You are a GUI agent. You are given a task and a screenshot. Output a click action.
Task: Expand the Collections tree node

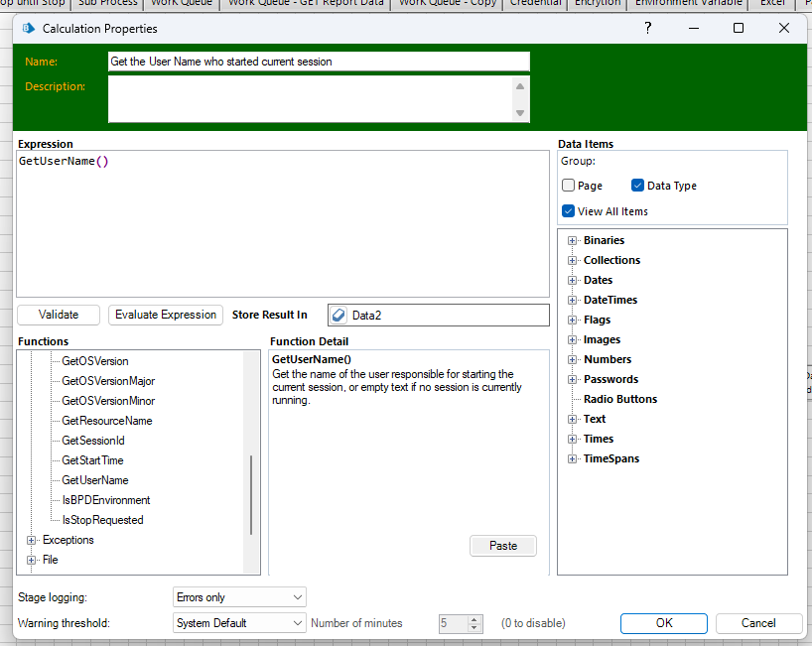tap(573, 260)
